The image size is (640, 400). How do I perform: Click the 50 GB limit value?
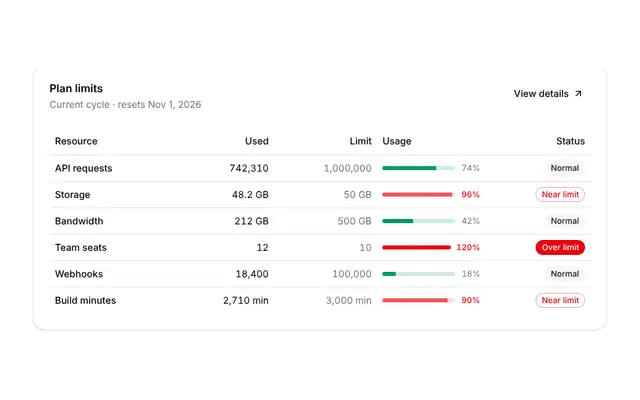point(358,195)
